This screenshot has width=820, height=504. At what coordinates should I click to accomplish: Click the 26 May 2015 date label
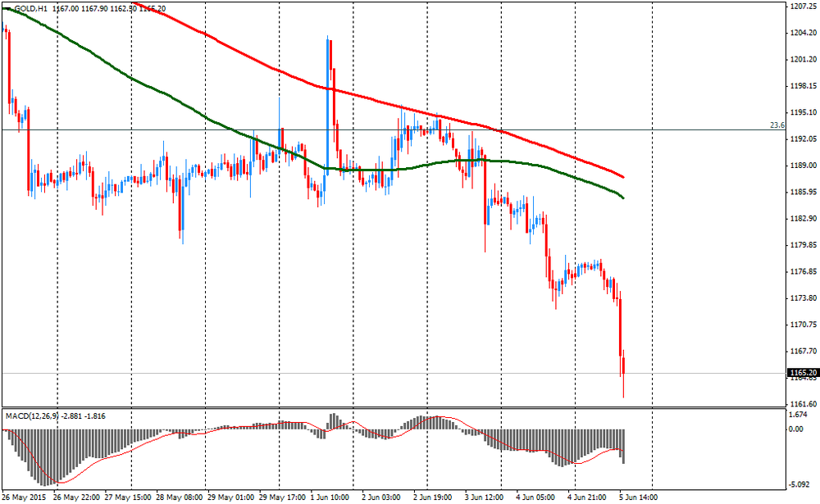tap(24, 497)
